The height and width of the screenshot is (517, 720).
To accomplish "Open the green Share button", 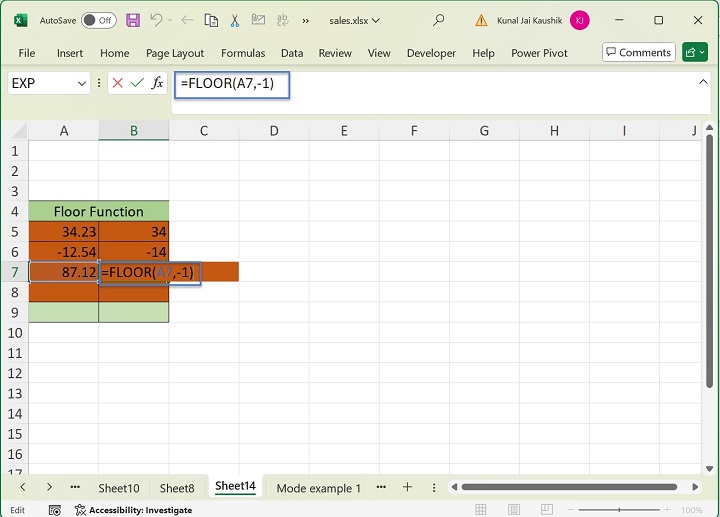I will 694,52.
